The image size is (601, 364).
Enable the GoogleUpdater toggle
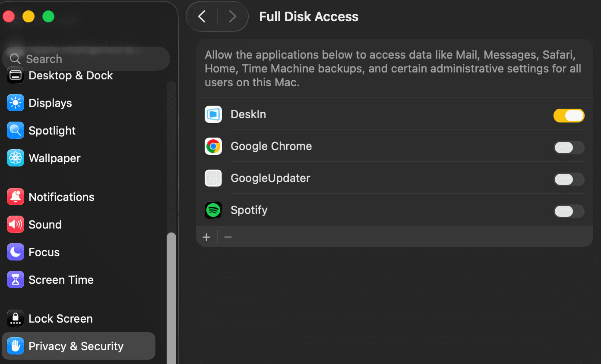click(x=569, y=179)
